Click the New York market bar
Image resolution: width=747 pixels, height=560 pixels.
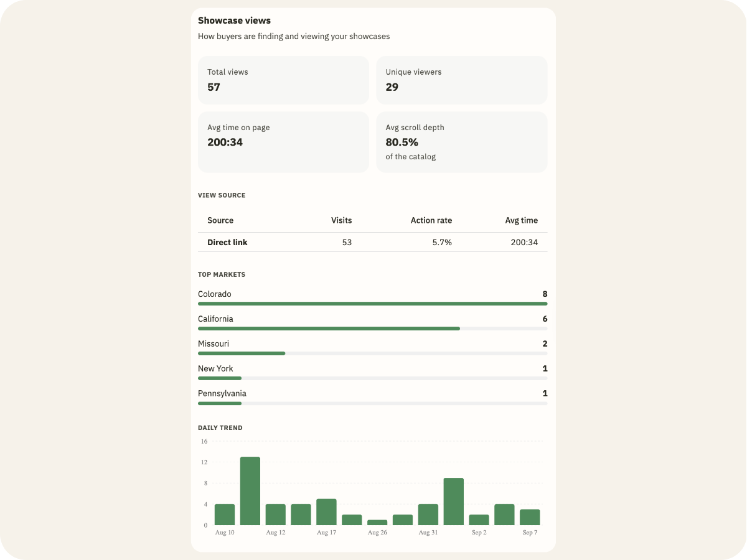(373, 378)
